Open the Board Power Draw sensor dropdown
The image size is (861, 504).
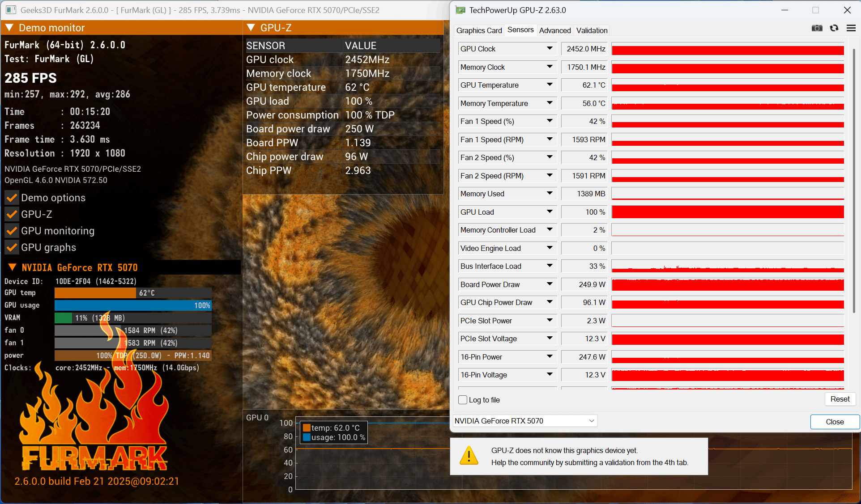pos(550,284)
